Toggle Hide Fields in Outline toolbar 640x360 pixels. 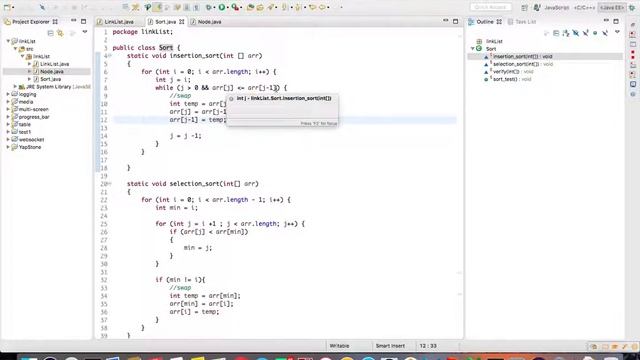click(576, 33)
